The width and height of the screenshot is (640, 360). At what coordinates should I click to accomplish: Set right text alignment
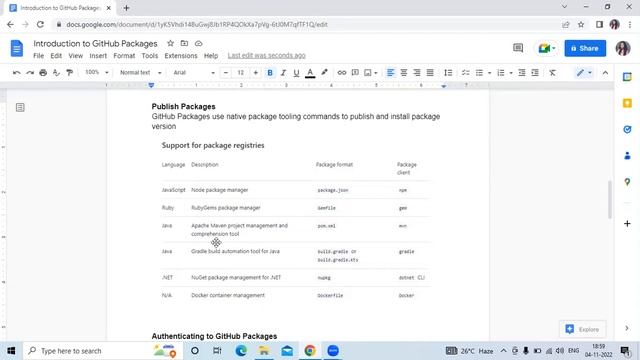coord(417,73)
